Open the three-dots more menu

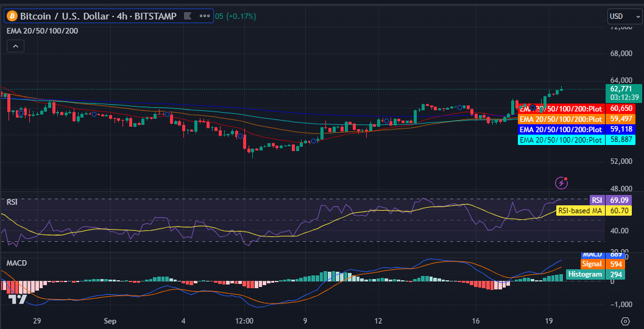point(204,16)
